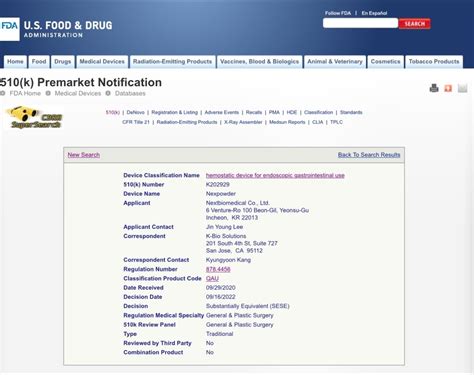The height and width of the screenshot is (375, 474).
Task: Click Databases breadcrumb
Action: [x=130, y=93]
